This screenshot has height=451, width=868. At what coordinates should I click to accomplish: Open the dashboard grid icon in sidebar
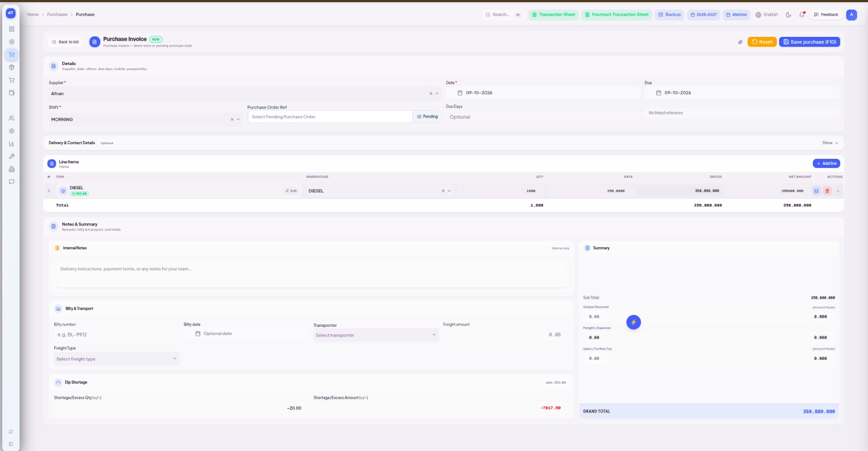pyautogui.click(x=11, y=29)
